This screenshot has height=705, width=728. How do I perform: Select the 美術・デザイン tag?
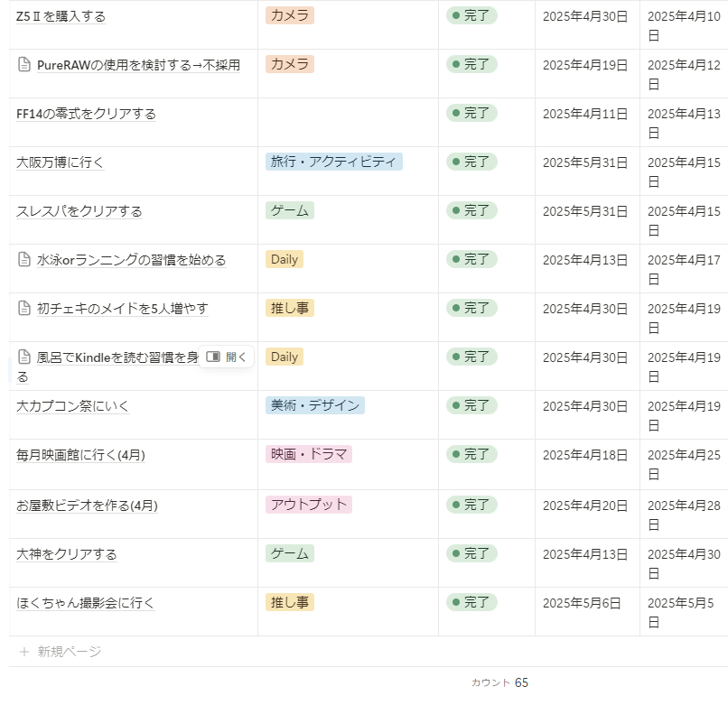click(x=314, y=405)
